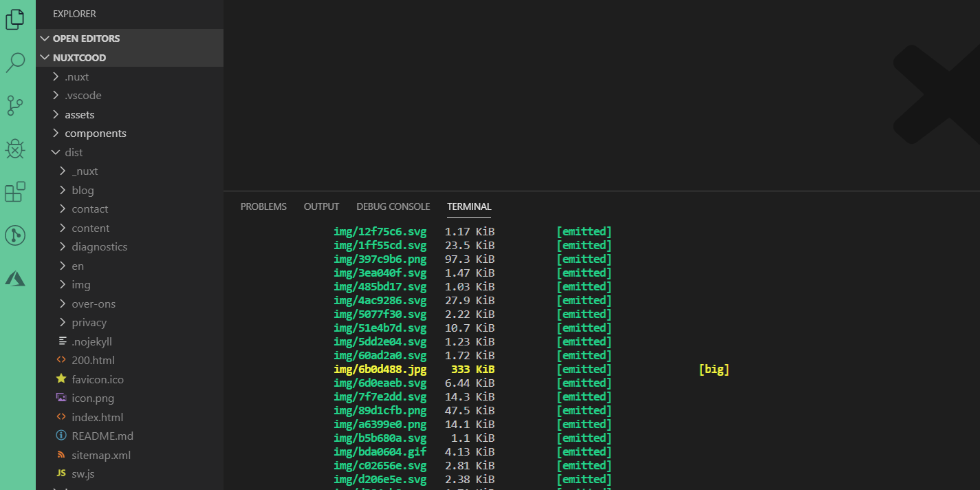The height and width of the screenshot is (490, 980).
Task: Open the README.md file name
Action: (102, 436)
